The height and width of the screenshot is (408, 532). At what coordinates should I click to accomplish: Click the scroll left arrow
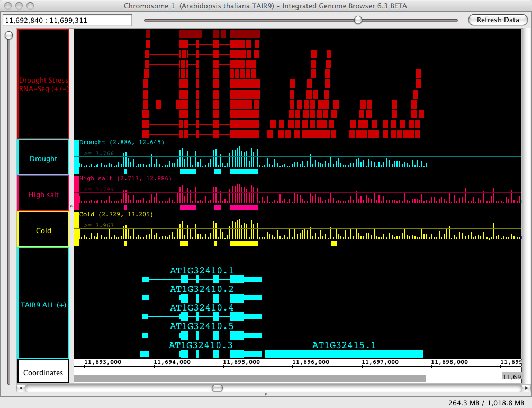(x=21, y=388)
